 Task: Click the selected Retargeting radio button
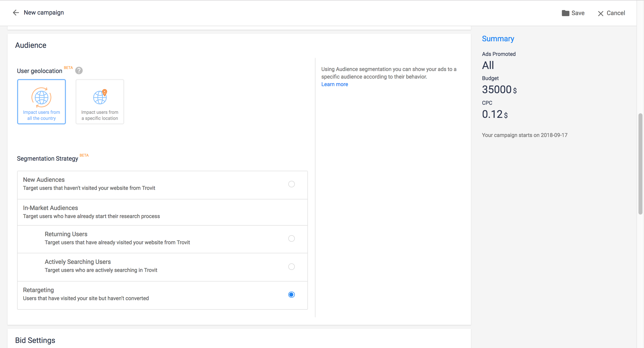[291, 295]
